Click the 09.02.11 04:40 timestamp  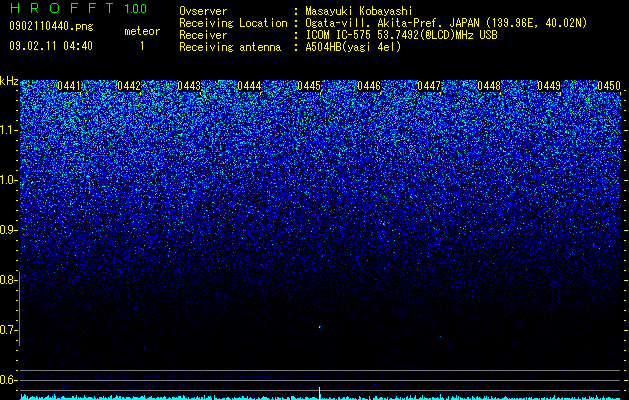51,46
